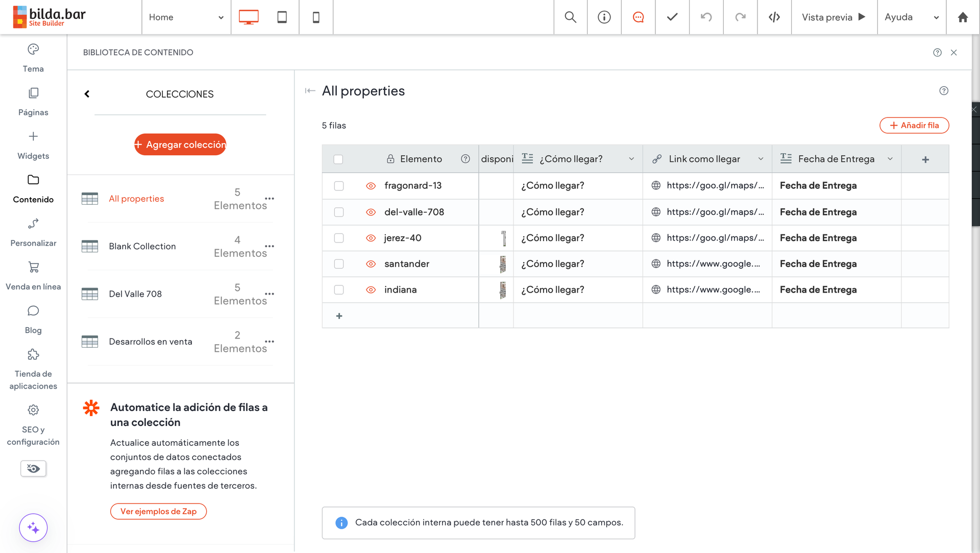
Task: Click Vista previa button
Action: (x=834, y=17)
